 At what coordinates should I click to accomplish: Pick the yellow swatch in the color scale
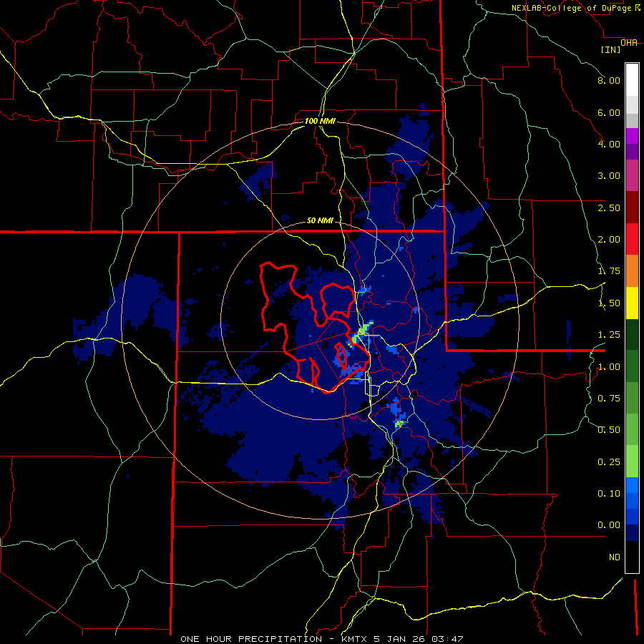coord(632,303)
